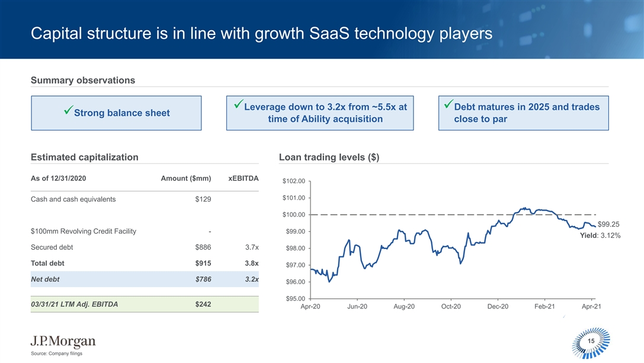Click the checkmark beside Leverage down to 3.2x
The width and height of the screenshot is (644, 363).
tap(238, 106)
